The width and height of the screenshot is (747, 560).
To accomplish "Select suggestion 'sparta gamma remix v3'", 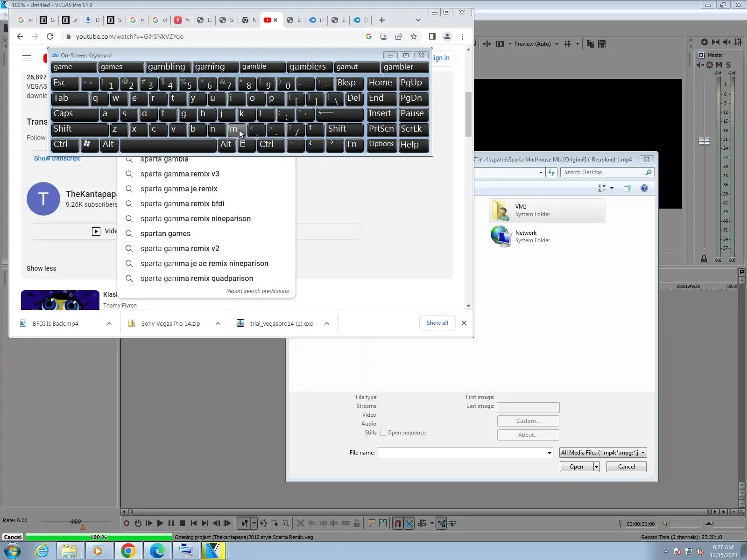I will tap(206, 174).
